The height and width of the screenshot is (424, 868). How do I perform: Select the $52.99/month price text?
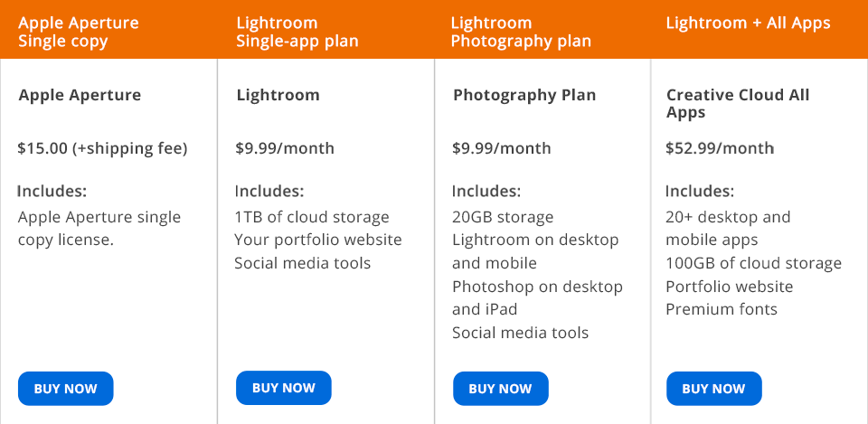point(720,148)
